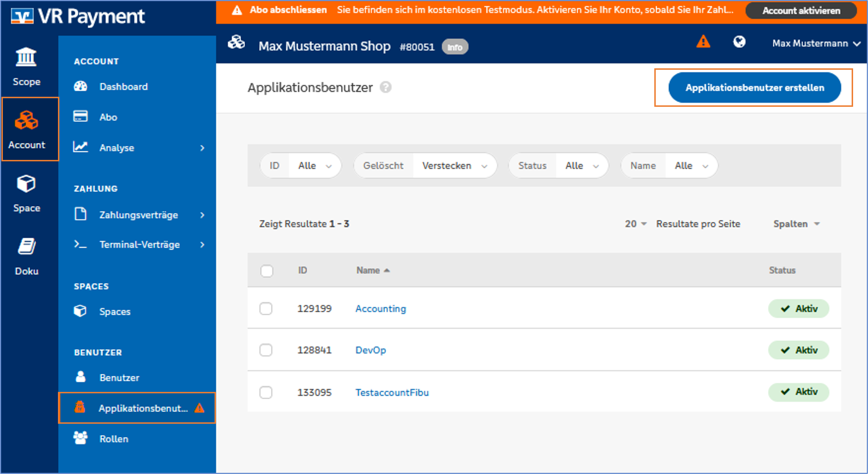Click Aktiv status badge for DevOp
Viewport: 868px width, 474px height.
(798, 350)
